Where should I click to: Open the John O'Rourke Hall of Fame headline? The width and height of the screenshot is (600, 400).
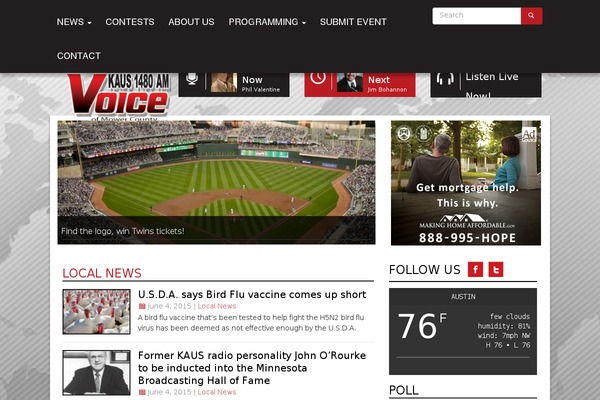coord(252,368)
